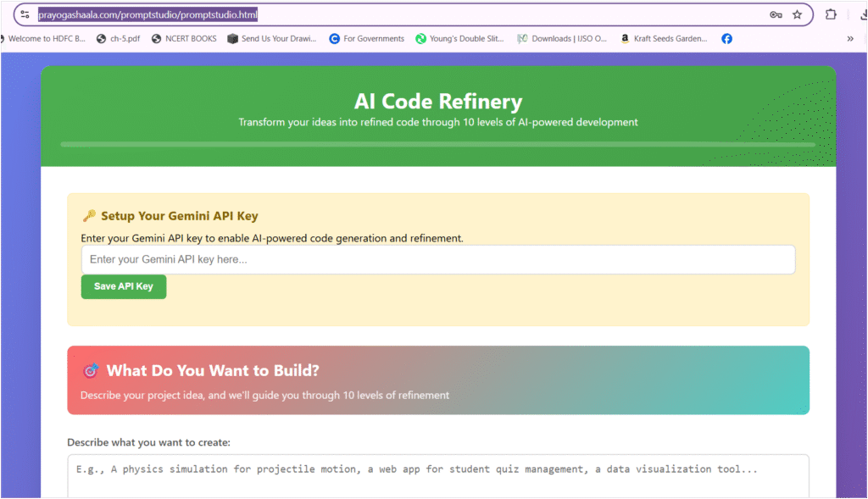Click the project description text area
The height and width of the screenshot is (499, 868).
pyautogui.click(x=437, y=474)
